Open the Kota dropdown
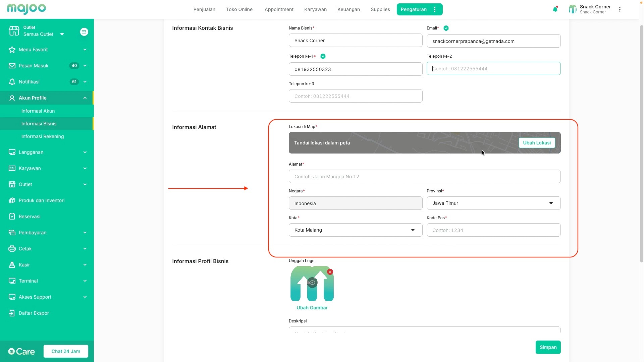644x362 pixels. click(x=355, y=230)
